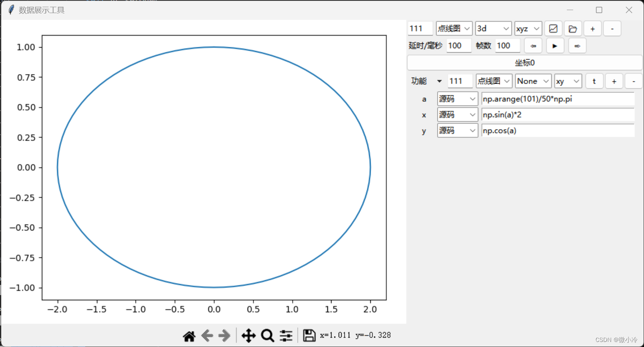Click the t button

tap(594, 81)
